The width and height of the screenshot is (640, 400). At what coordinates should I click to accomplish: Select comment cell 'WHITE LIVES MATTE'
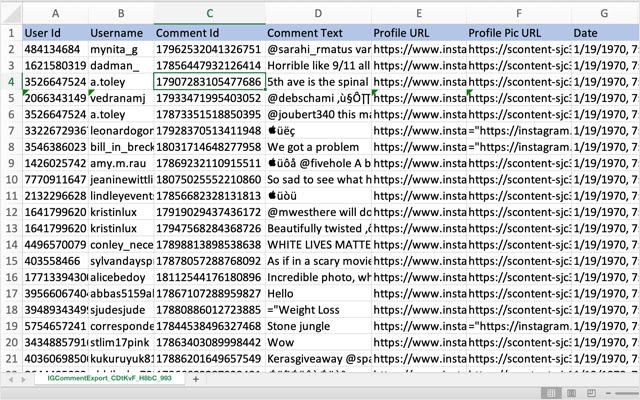[318, 245]
